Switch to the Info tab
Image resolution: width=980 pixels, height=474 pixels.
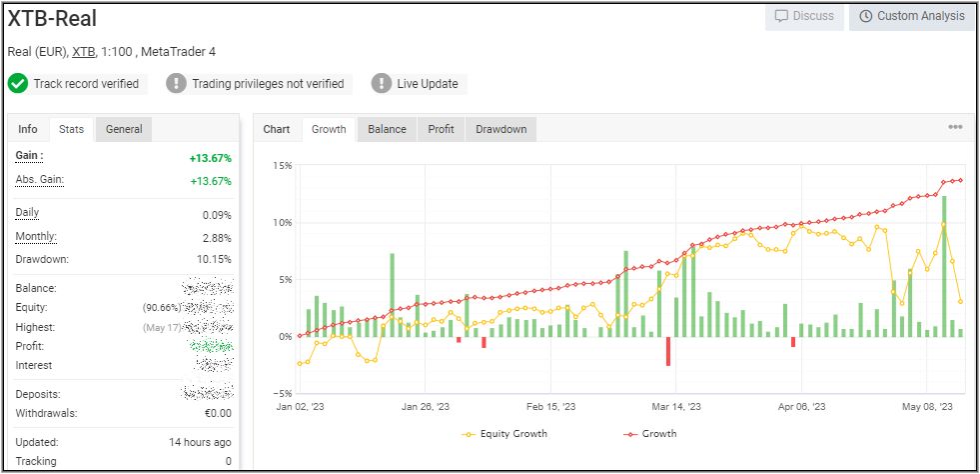click(28, 129)
